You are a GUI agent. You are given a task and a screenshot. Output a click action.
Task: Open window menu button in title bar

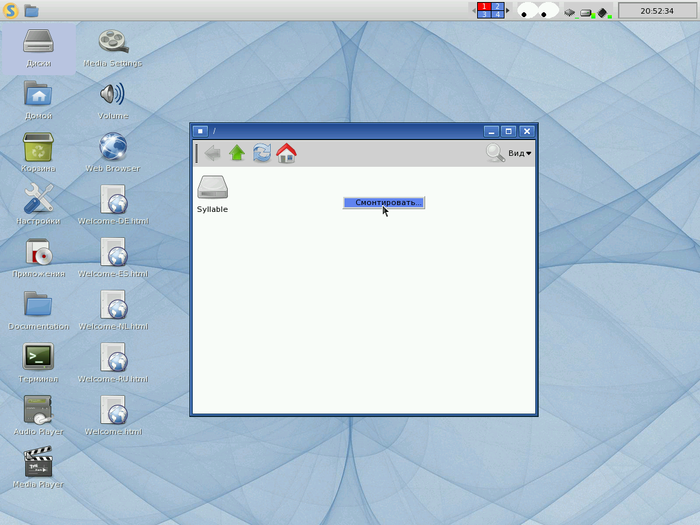click(200, 131)
